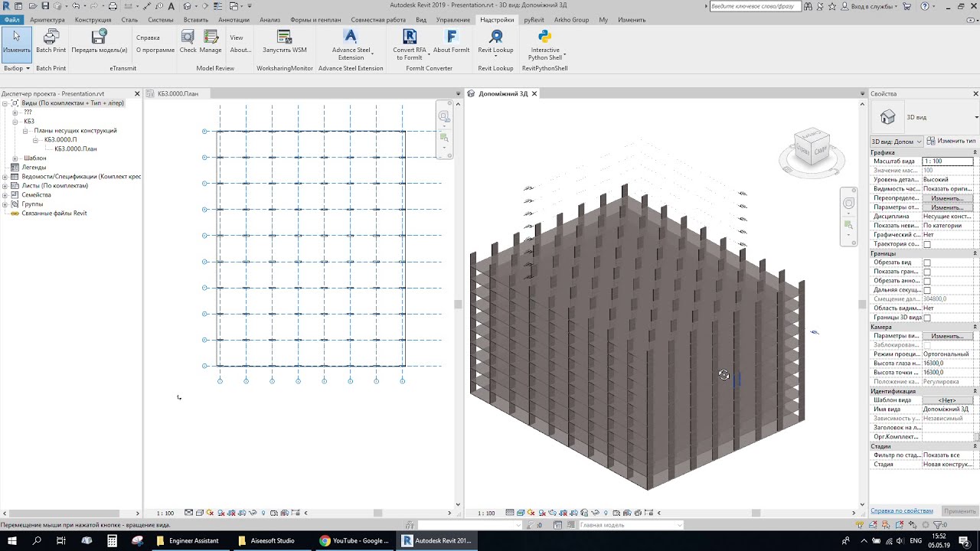Image resolution: width=980 pixels, height=551 pixels.
Task: Open eTransmit Передать модель(и)
Action: 100,42
